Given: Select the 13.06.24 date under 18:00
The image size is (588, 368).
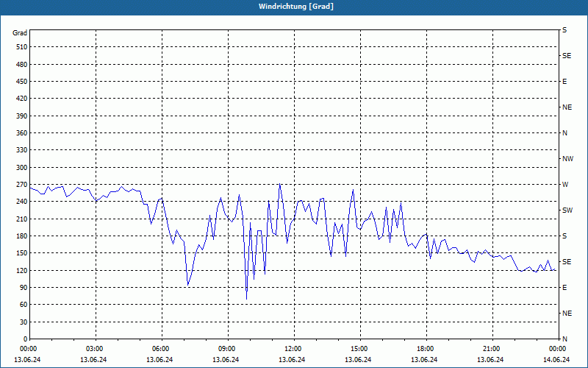Looking at the screenshot, I should pos(424,360).
